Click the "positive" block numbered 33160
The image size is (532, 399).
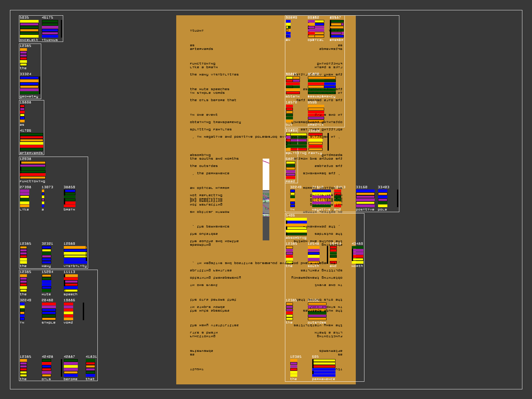point(365,198)
